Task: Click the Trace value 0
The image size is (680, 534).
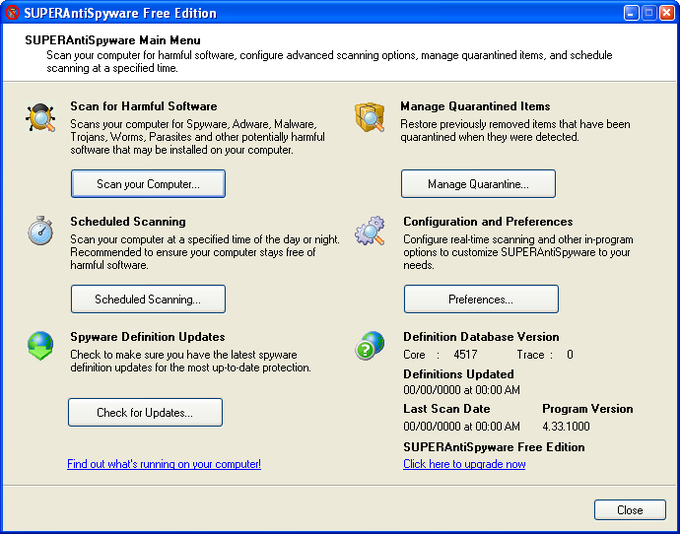Action: [x=570, y=355]
